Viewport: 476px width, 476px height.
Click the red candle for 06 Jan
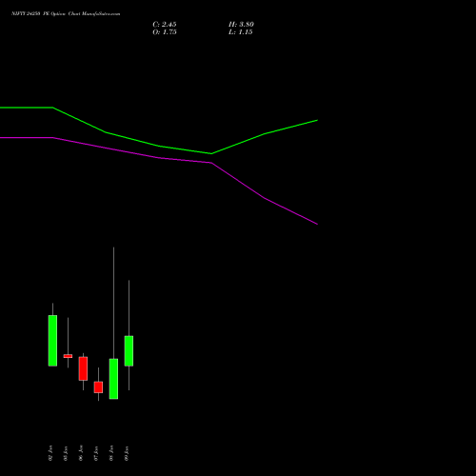tap(83, 368)
